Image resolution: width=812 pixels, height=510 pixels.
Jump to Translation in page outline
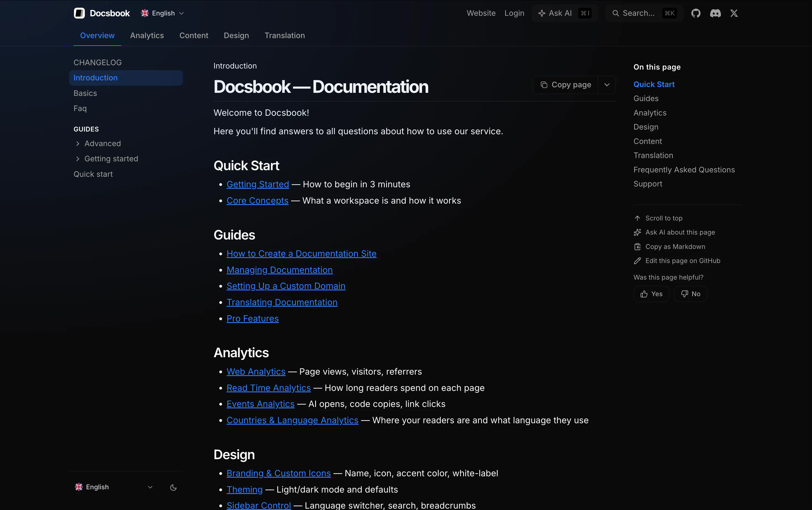(x=653, y=156)
